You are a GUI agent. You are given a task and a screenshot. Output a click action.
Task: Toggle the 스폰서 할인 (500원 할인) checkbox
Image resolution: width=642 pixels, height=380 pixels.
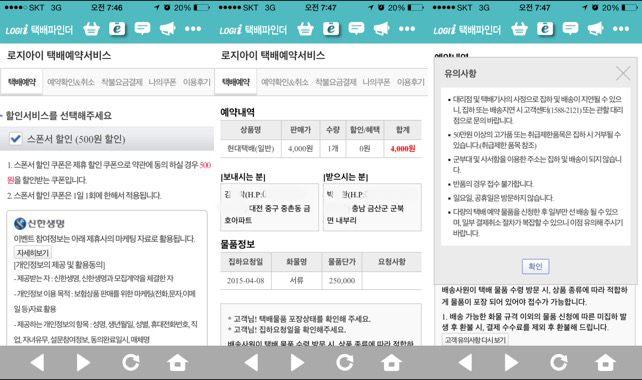click(x=16, y=139)
